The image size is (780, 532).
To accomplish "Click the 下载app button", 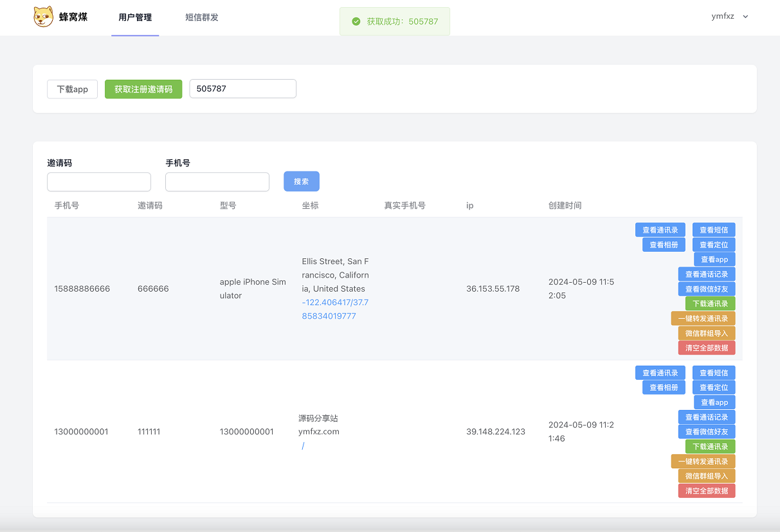I will click(x=72, y=89).
